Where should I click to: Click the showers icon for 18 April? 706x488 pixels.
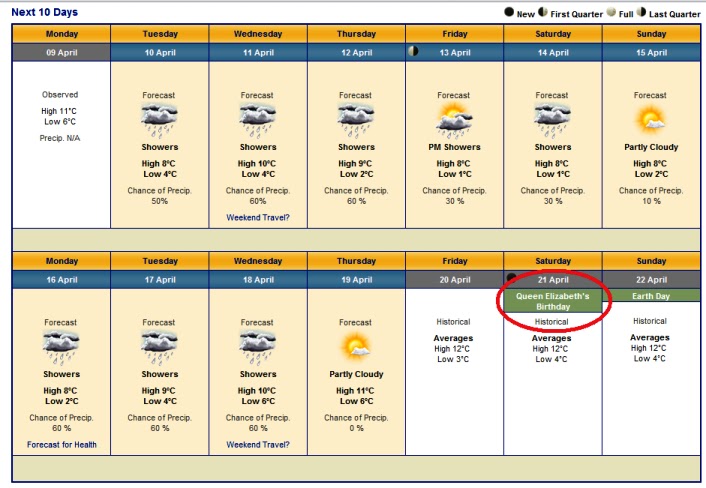click(x=257, y=348)
